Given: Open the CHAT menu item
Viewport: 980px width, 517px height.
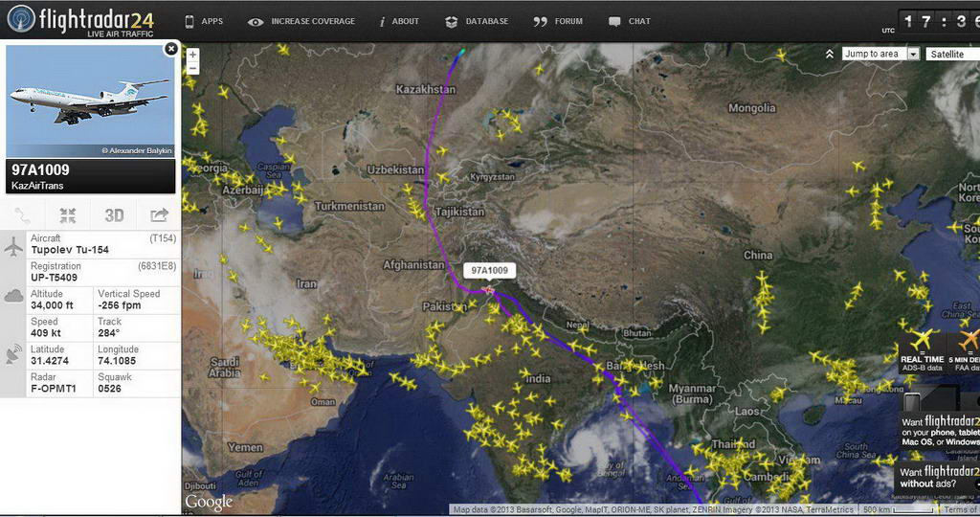Looking at the screenshot, I should 639,21.
